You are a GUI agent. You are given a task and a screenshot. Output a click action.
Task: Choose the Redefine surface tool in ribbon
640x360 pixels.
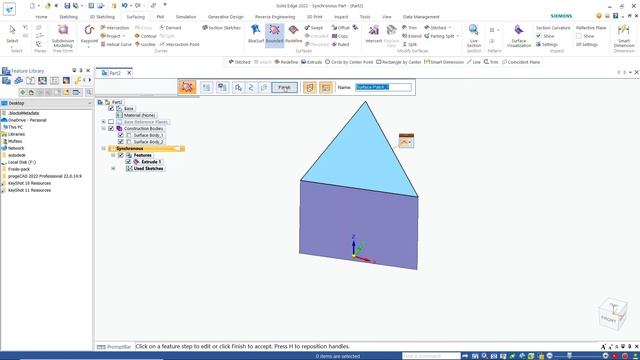coord(293,33)
